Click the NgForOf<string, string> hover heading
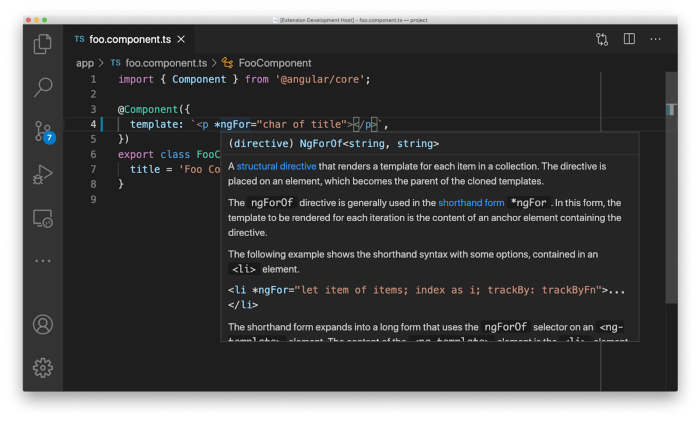 [369, 144]
